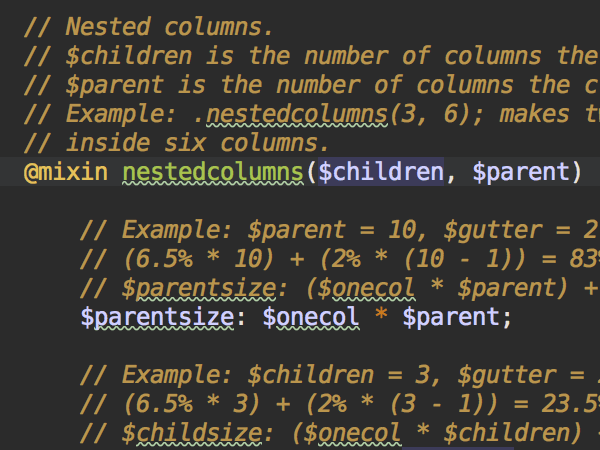The height and width of the screenshot is (450, 600).
Task: Click the $parentsize variable assignment
Action: pos(157,317)
